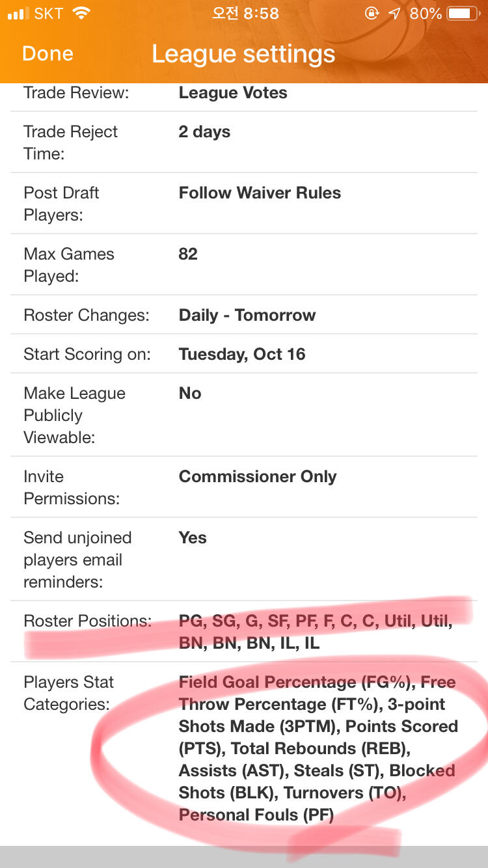This screenshot has height=868, width=488.
Task: Tap Follow Waiver Rules value
Action: 260,193
